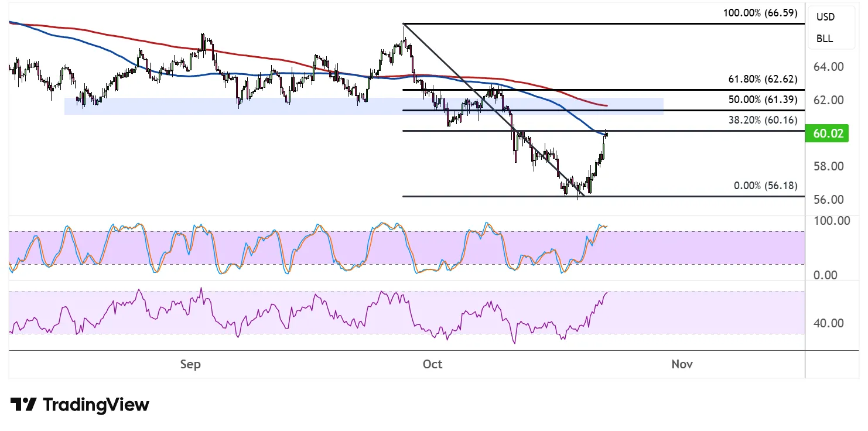Click the green 60.02 current price tag

pyautogui.click(x=828, y=134)
